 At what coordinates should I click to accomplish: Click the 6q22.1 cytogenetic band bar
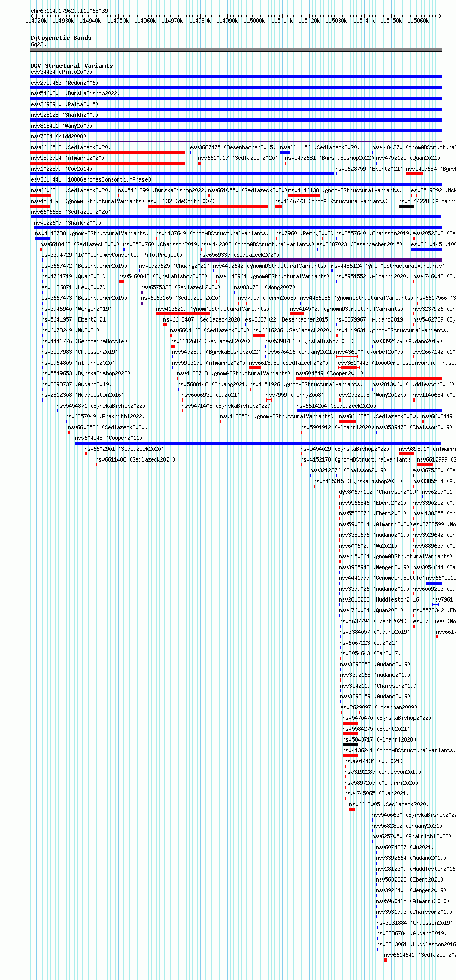pyautogui.click(x=236, y=50)
